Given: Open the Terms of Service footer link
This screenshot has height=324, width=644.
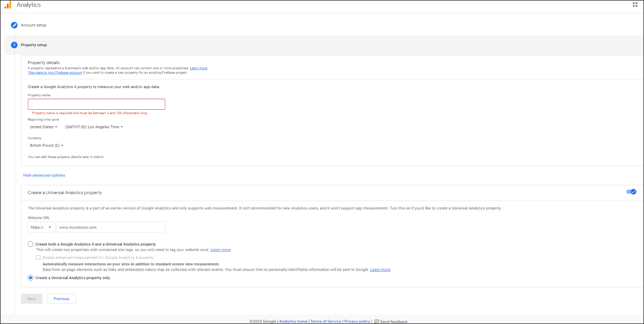Looking at the screenshot, I should [326, 321].
